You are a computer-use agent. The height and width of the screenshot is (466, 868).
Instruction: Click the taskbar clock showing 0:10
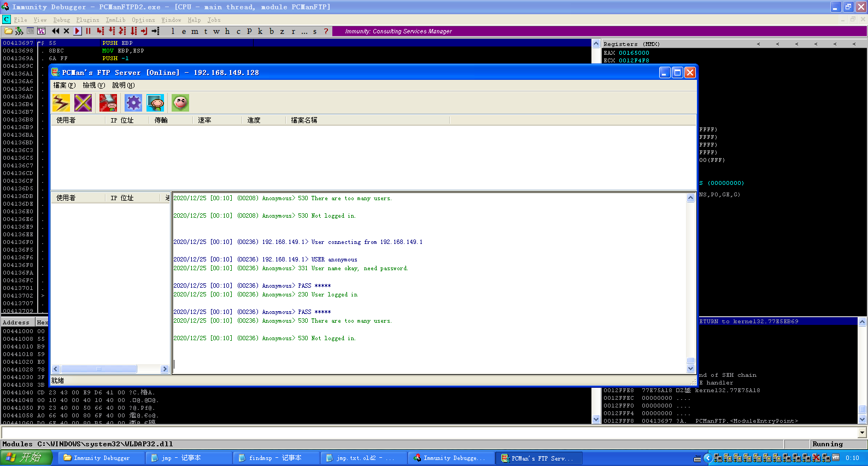(853, 458)
